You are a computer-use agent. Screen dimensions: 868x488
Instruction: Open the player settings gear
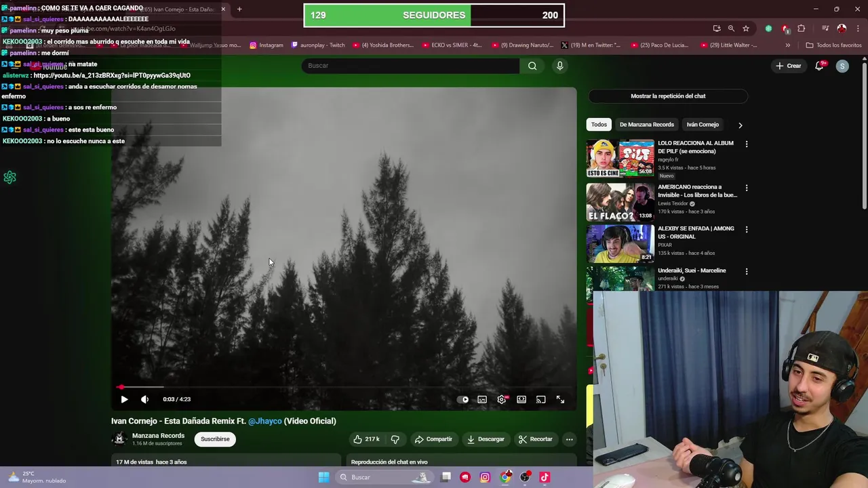(x=502, y=400)
